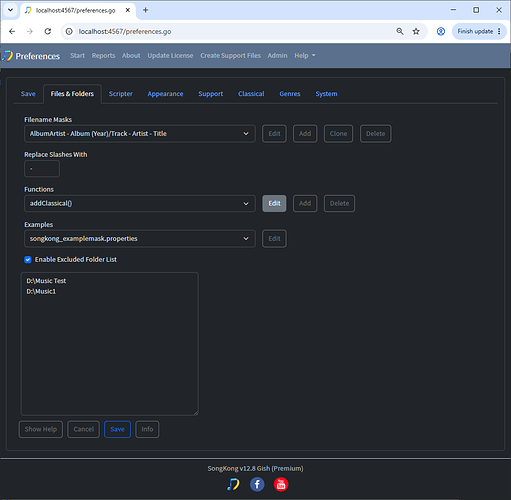Click the Replace Slashes With input field
Image resolution: width=511 pixels, height=500 pixels.
(42, 169)
